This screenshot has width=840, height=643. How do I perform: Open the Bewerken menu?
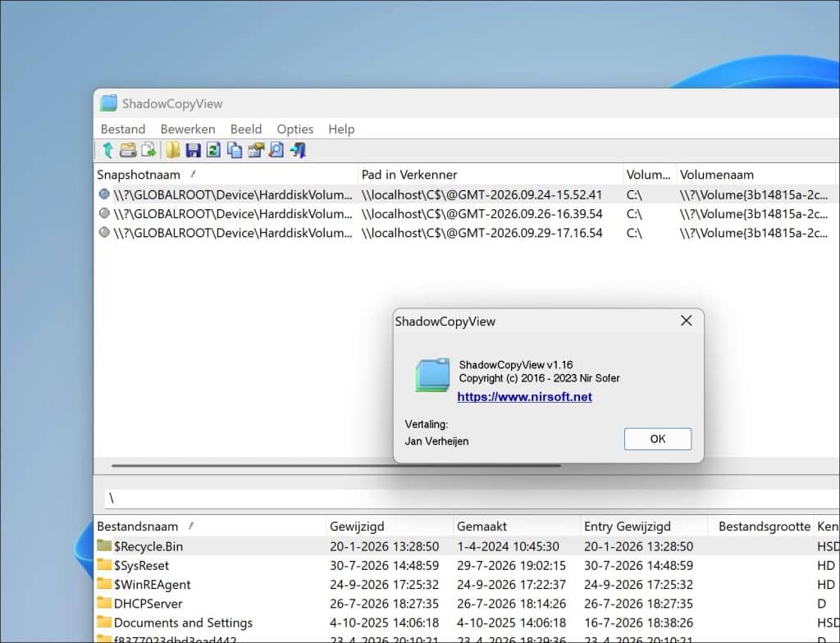click(188, 129)
